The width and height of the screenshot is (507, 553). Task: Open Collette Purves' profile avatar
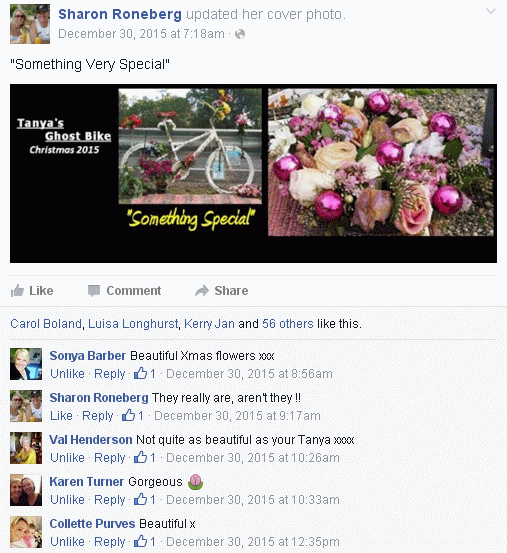pos(26,532)
